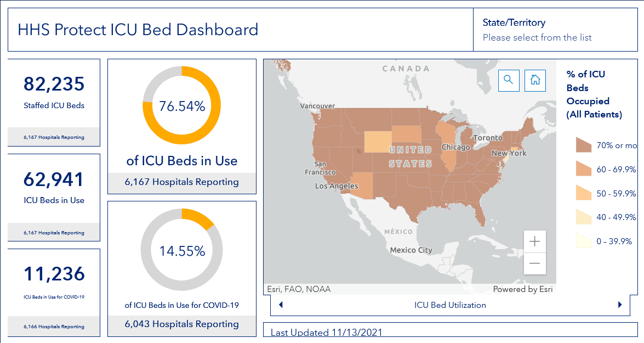Click the 76.54% ICU beds donut chart
This screenshot has width=644, height=343.
coord(181,105)
